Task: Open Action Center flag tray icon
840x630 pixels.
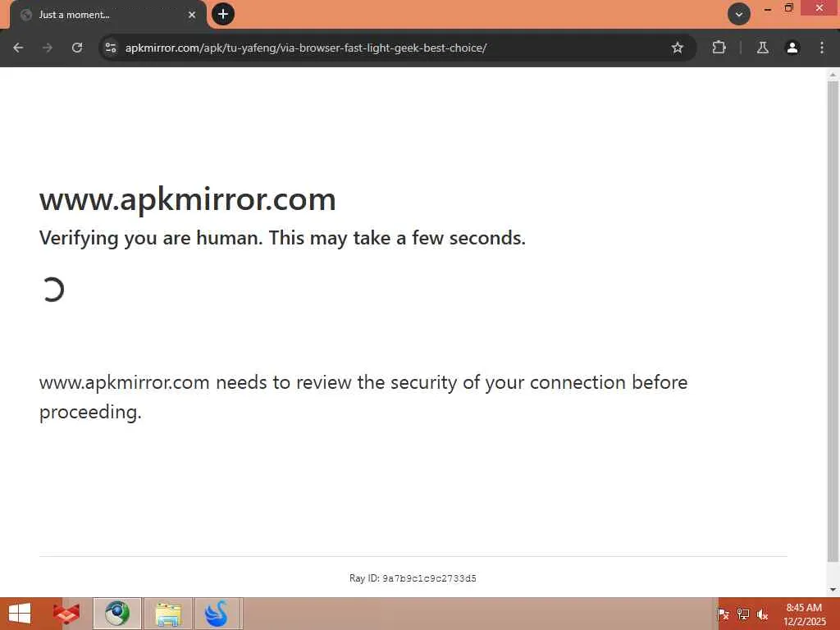Action: (723, 614)
